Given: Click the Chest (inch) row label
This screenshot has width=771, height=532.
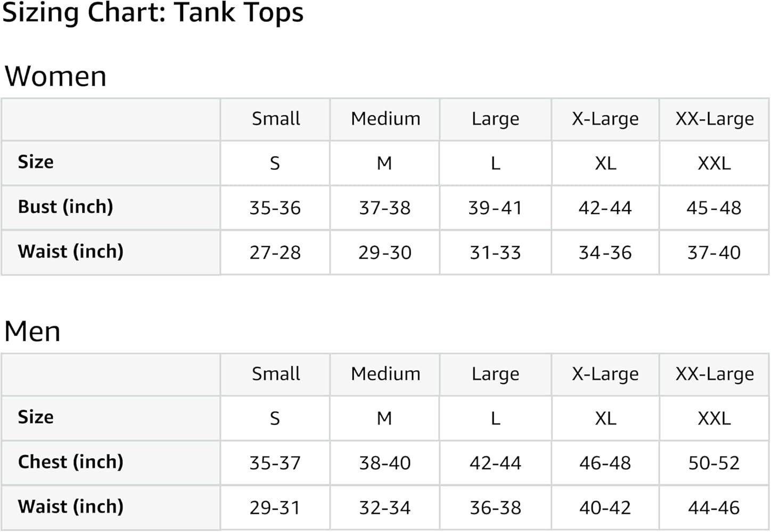Looking at the screenshot, I should click(71, 462).
